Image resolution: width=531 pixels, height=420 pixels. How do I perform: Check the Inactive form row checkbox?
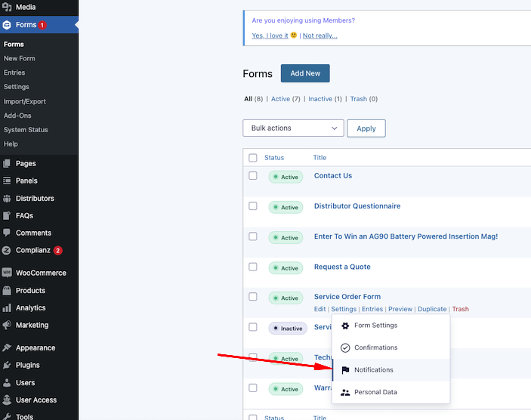[x=253, y=327]
